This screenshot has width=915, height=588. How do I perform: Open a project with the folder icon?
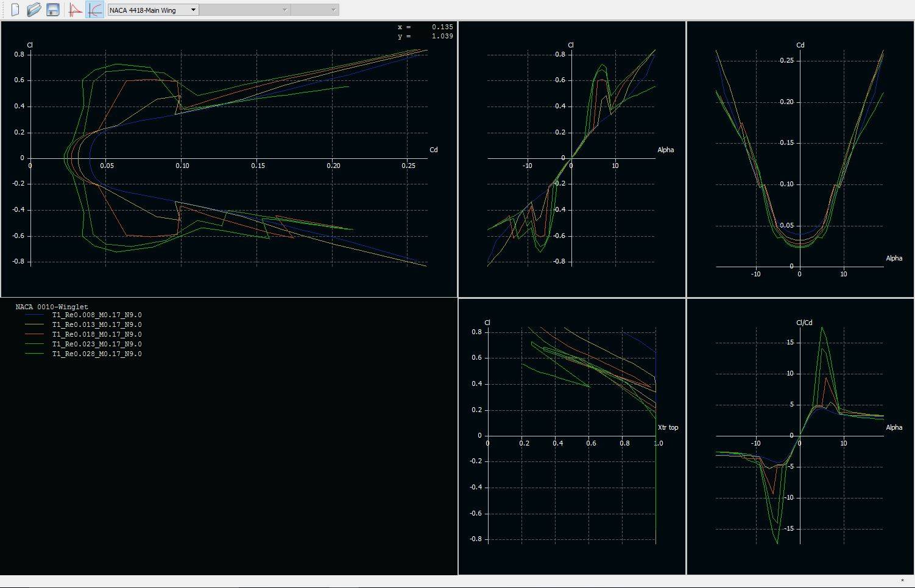pos(34,10)
